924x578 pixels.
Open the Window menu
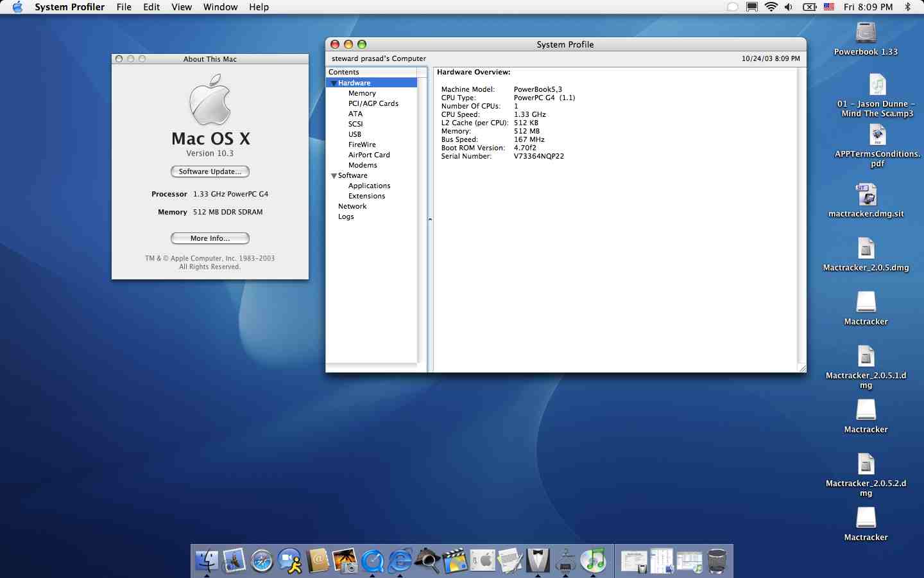click(220, 7)
